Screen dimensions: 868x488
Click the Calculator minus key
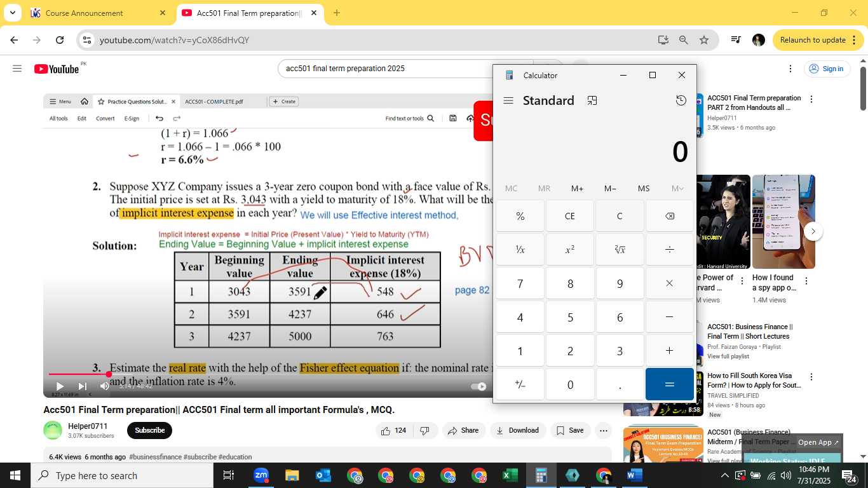click(670, 317)
